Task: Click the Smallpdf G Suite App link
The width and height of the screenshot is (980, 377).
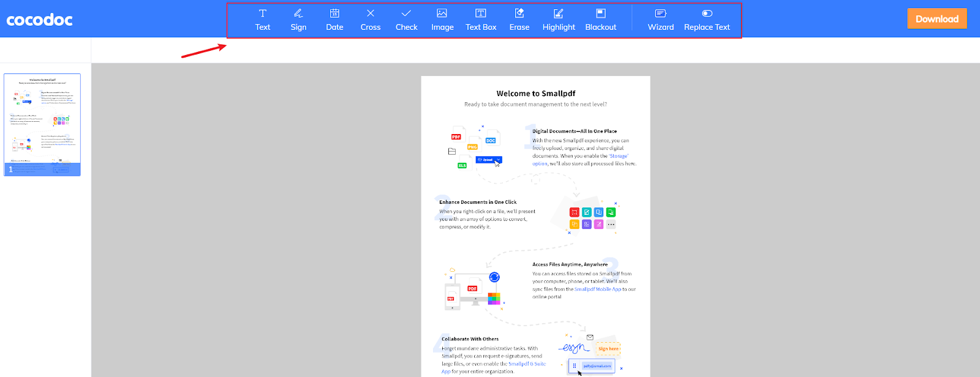Action: click(x=494, y=367)
